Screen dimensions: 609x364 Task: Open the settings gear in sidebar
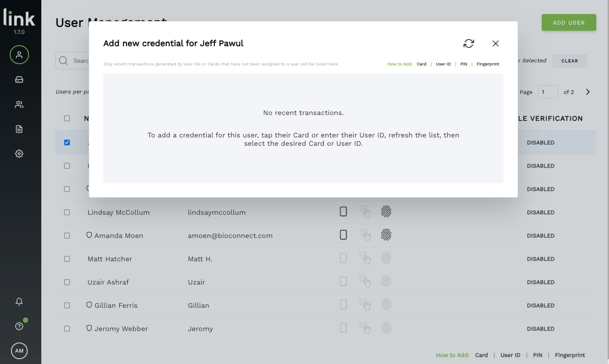pyautogui.click(x=19, y=154)
